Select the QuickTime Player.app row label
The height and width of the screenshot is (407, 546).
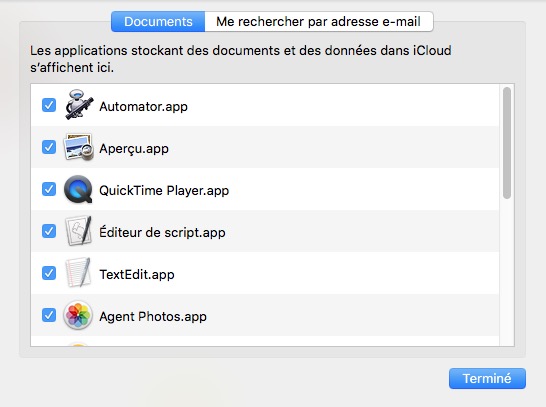coord(164,190)
